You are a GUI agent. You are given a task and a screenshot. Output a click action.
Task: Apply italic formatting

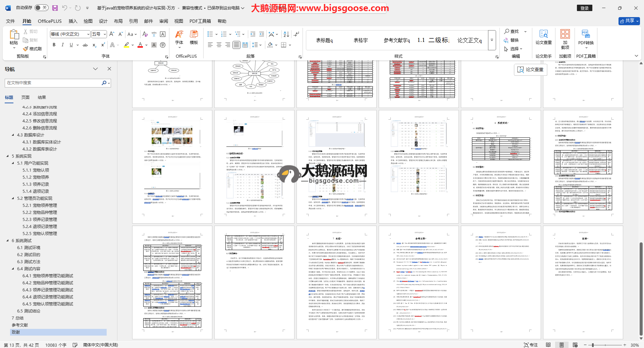pyautogui.click(x=62, y=45)
